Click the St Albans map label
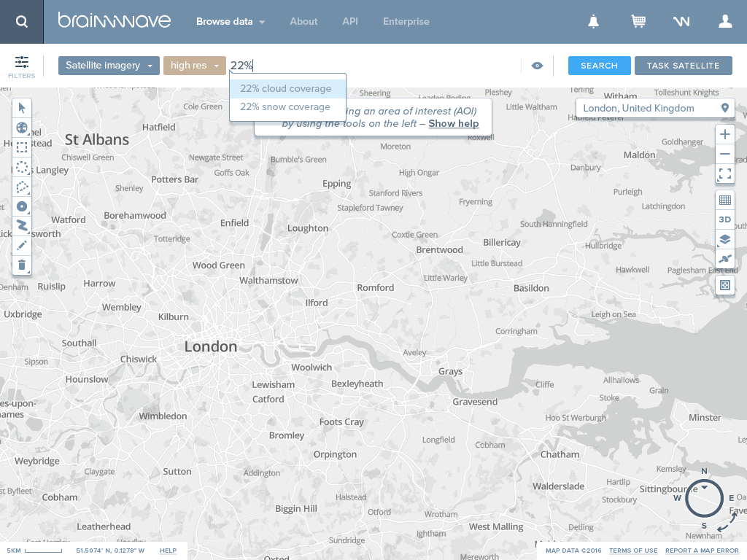 pos(97,139)
